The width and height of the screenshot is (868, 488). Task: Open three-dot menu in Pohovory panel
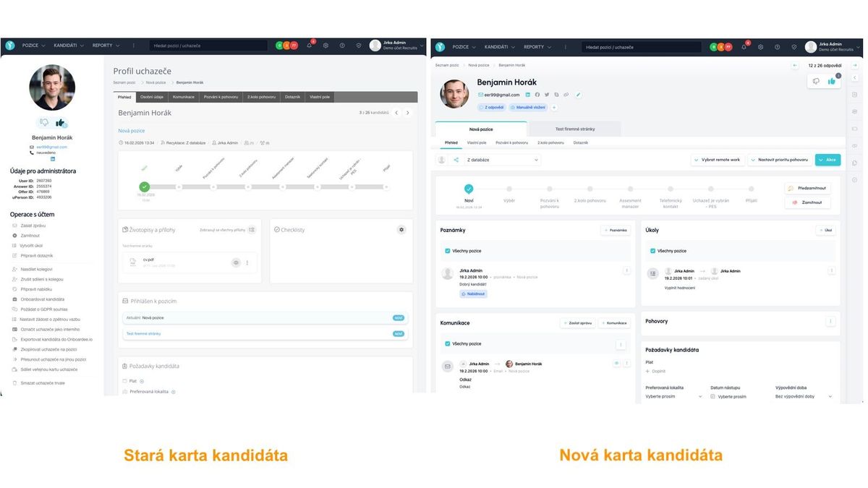[830, 321]
